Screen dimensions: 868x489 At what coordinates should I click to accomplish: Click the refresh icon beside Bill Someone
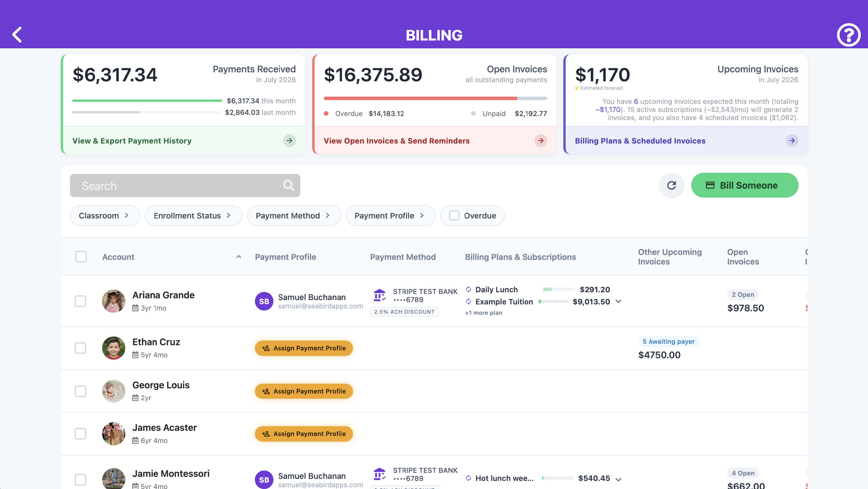coord(671,185)
